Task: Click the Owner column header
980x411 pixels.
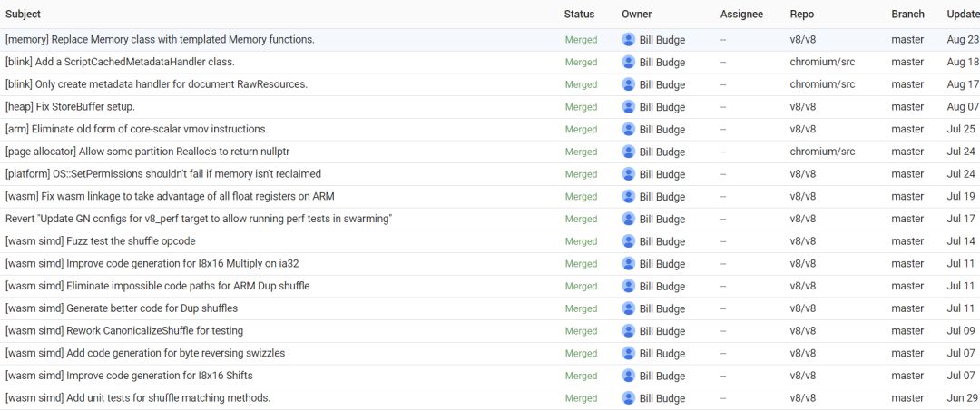Action: tap(637, 14)
